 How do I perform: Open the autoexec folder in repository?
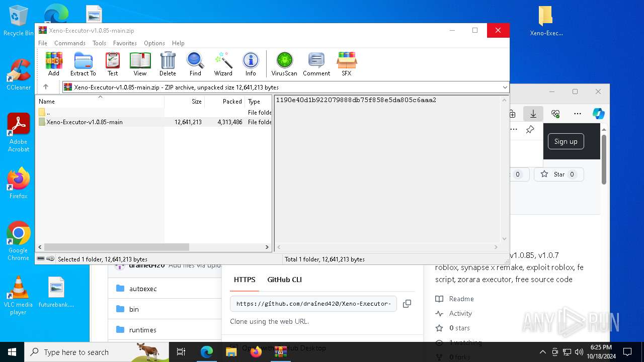[143, 289]
